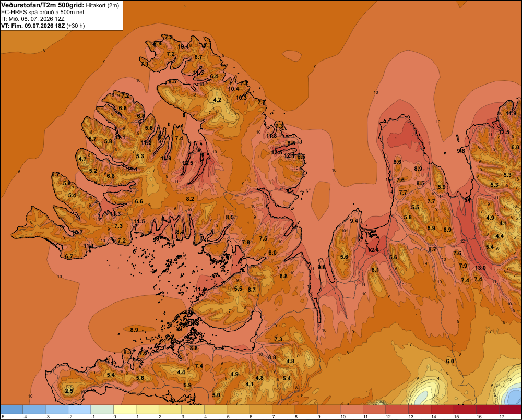Select the legend swatch between 5 and 6

click(238, 410)
